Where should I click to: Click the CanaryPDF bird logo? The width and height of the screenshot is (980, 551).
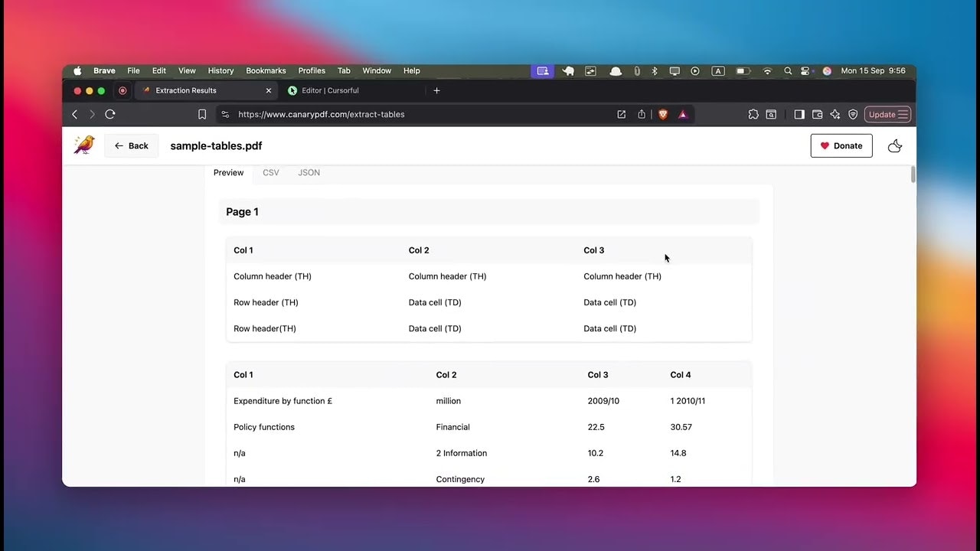[x=83, y=145]
